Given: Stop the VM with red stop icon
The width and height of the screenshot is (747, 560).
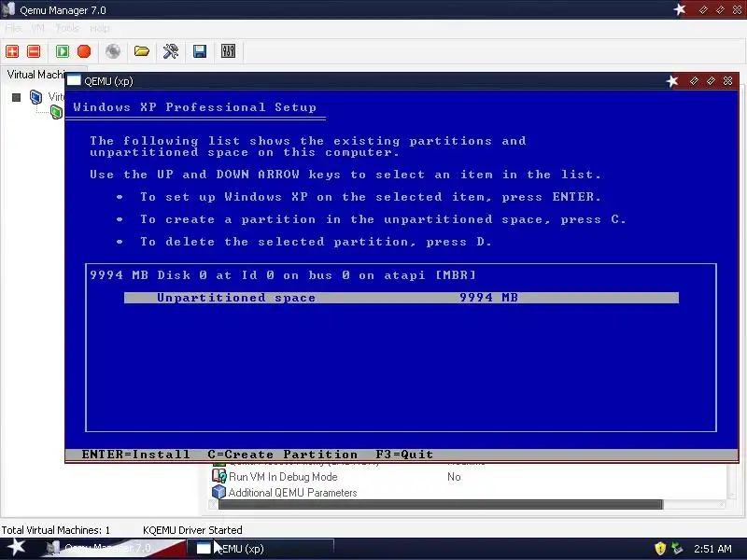Looking at the screenshot, I should 84,51.
